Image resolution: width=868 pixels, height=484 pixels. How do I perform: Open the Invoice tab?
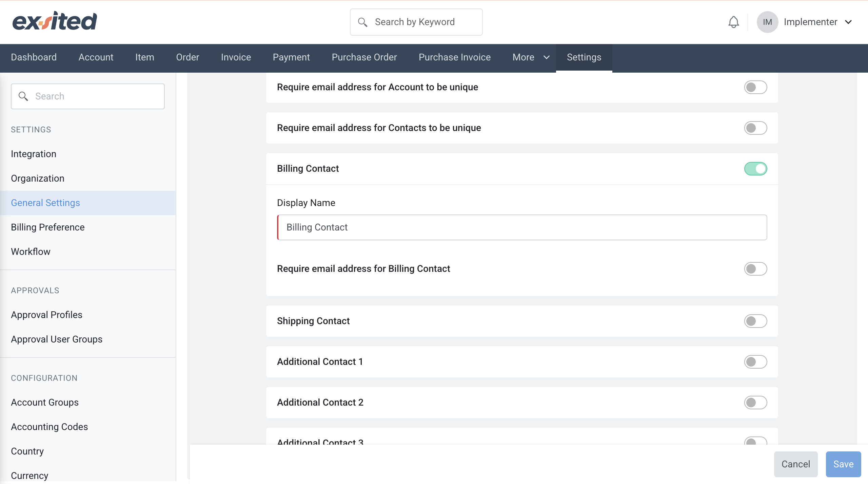tap(236, 57)
